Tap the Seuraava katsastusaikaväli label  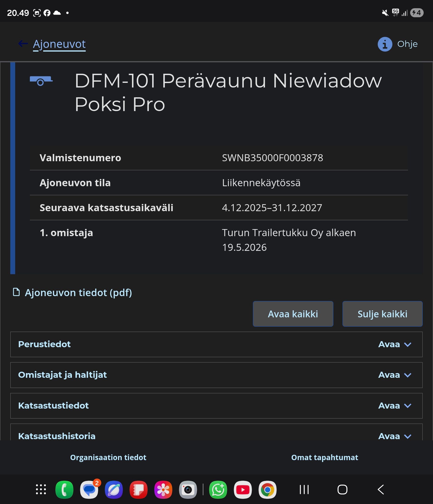(x=107, y=207)
